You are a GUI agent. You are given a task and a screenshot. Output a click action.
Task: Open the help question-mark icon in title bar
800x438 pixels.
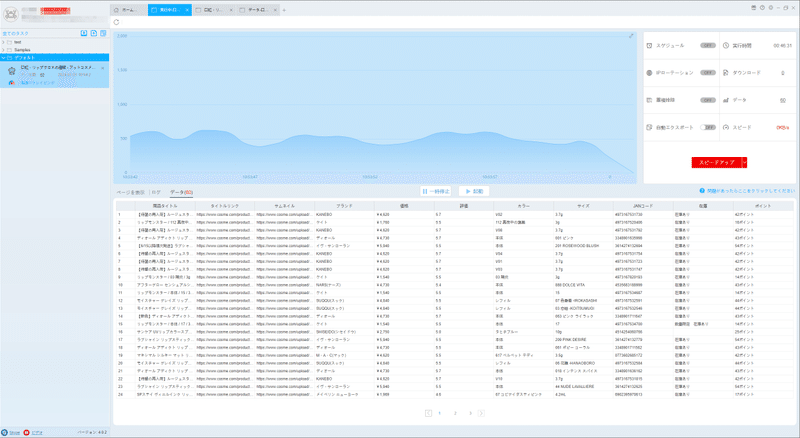tap(762, 8)
